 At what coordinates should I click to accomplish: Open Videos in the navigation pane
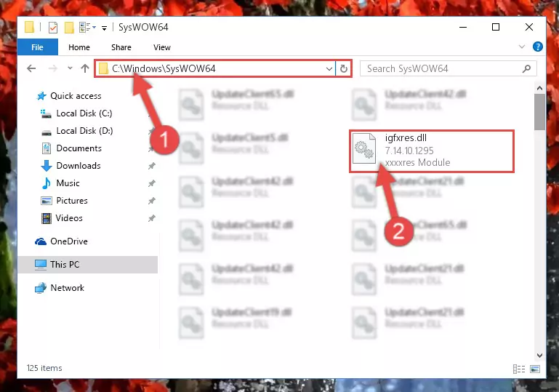[69, 218]
